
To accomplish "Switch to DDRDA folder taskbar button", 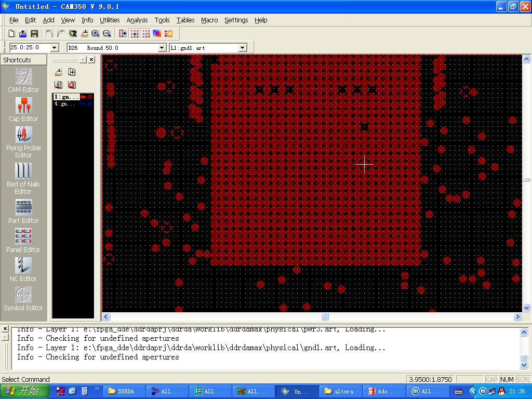I will (x=125, y=391).
